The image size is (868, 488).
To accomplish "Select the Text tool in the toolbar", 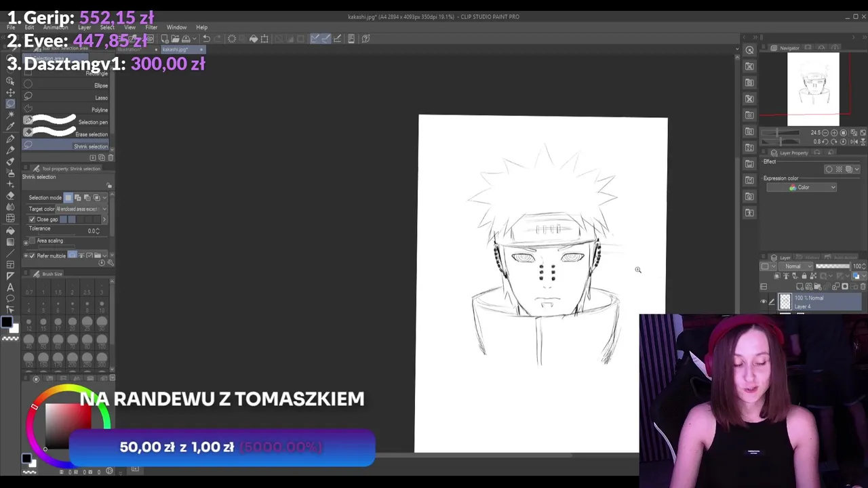I will click(10, 287).
